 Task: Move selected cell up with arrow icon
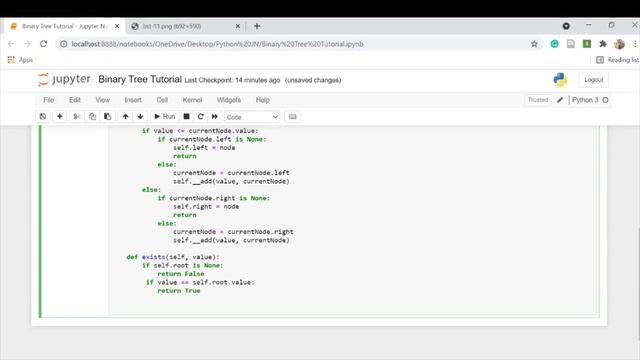[125, 117]
